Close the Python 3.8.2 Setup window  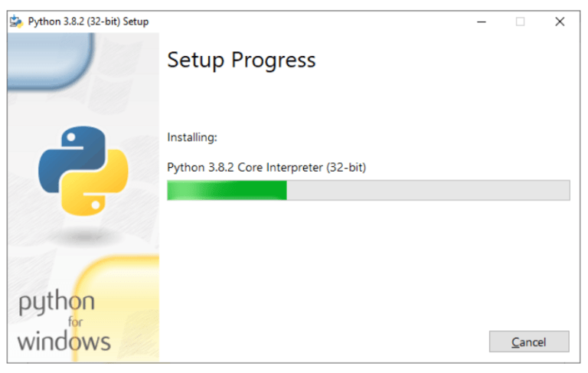click(x=560, y=21)
